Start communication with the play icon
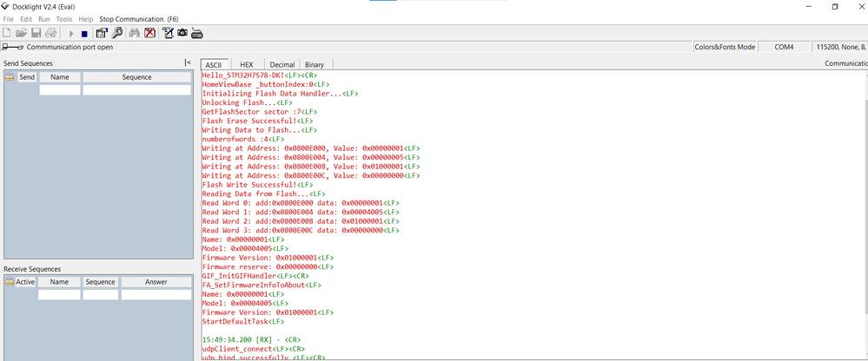Screen dimensions: 868x361 (x=71, y=34)
